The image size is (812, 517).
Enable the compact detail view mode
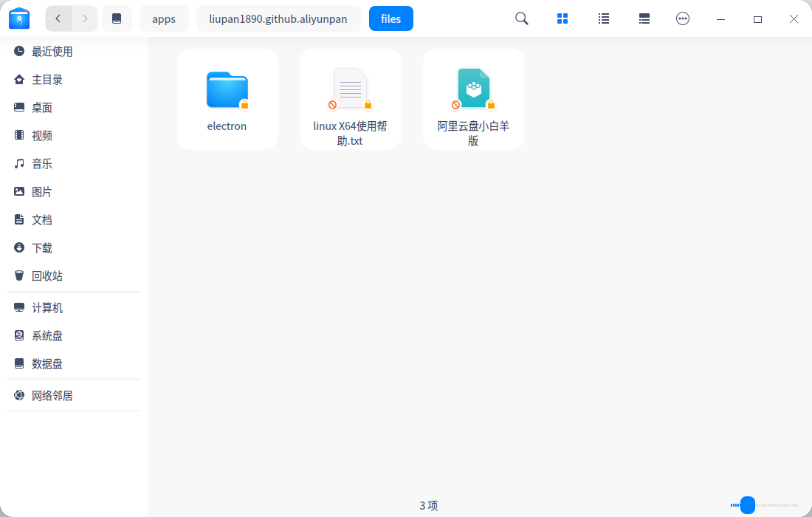coord(644,18)
